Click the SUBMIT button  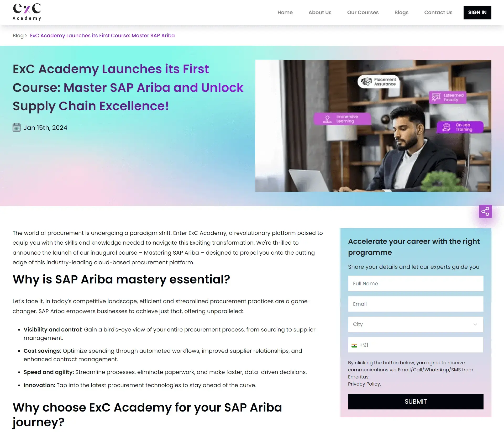[416, 402]
